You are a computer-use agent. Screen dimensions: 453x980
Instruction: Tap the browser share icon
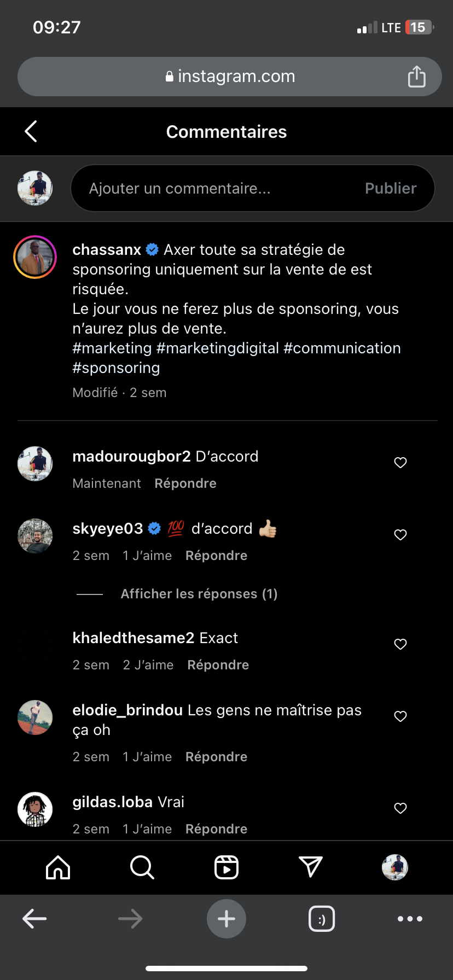(416, 77)
